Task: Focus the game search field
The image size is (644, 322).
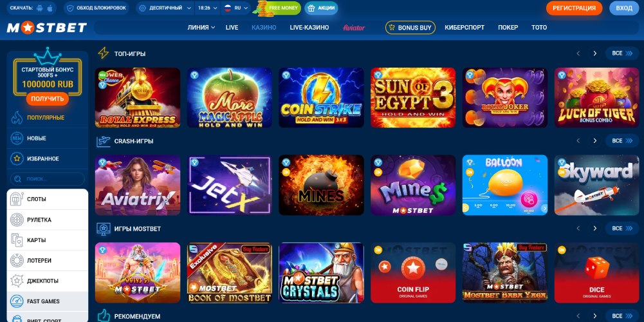Action: 48,179
